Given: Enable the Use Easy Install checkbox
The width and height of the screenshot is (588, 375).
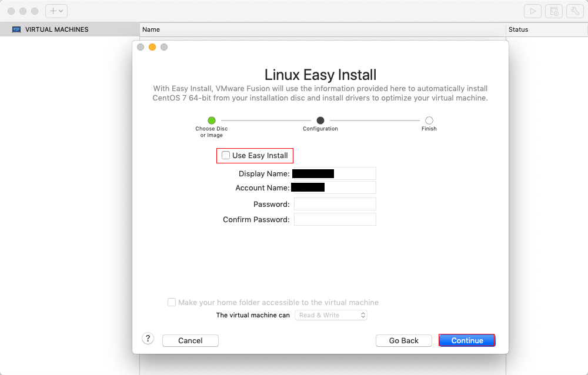Looking at the screenshot, I should click(x=226, y=155).
